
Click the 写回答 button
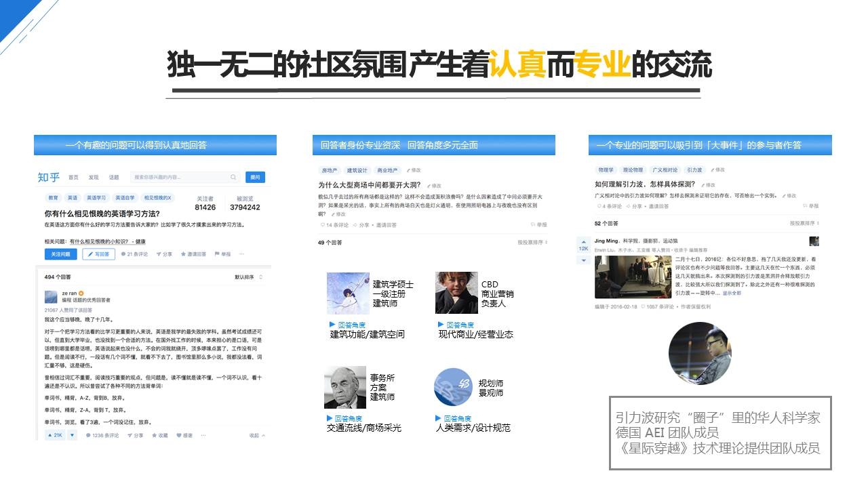(99, 254)
